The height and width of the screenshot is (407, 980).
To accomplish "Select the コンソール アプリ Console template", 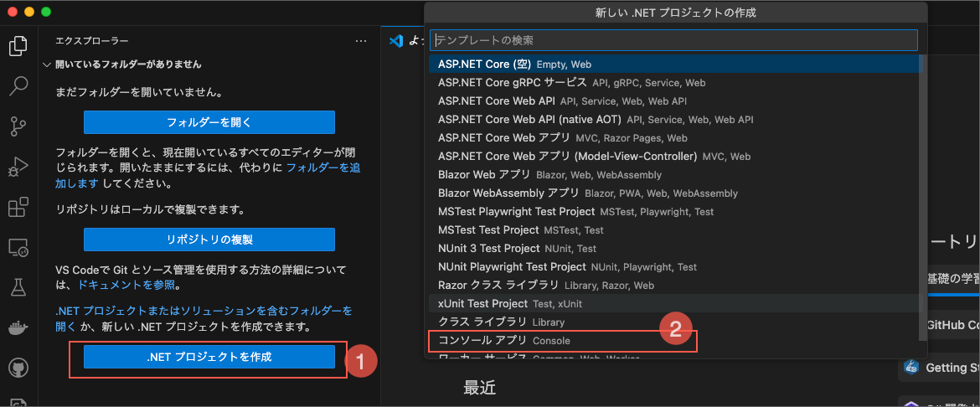I will (x=673, y=341).
